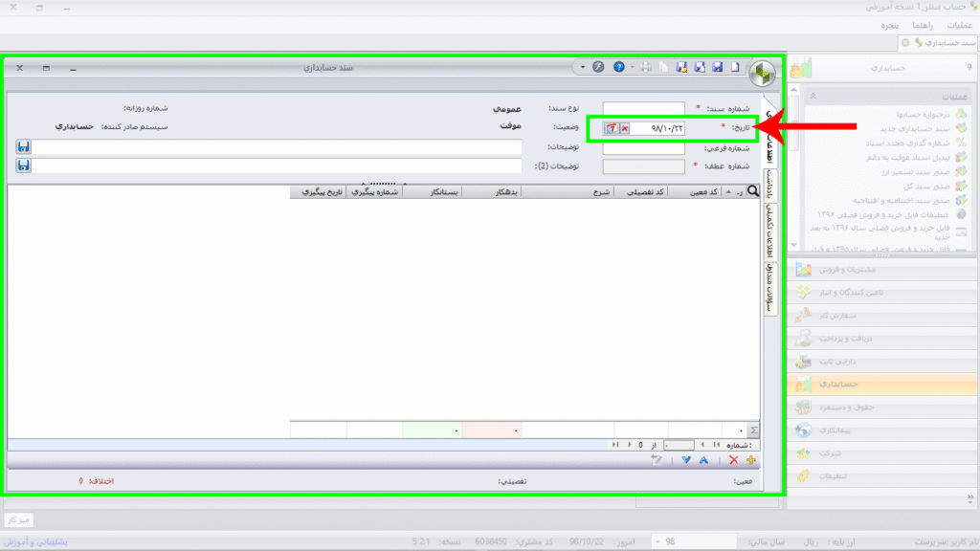Click the magnifier search icon above the grid

coord(753,191)
